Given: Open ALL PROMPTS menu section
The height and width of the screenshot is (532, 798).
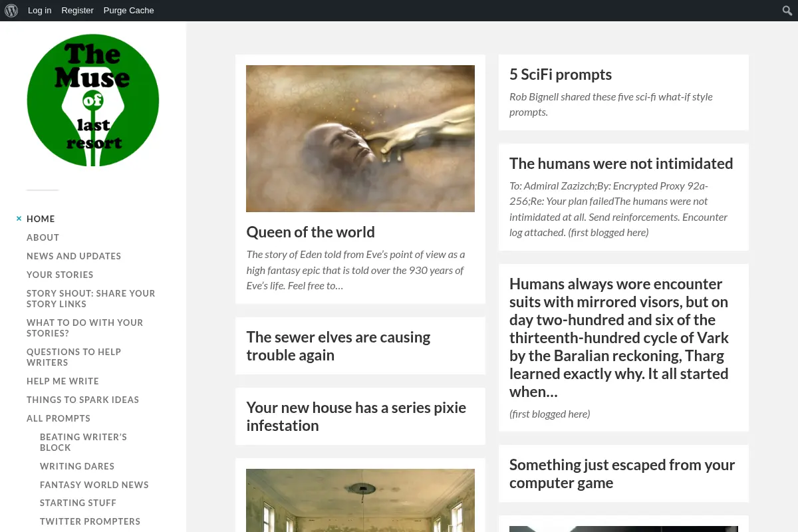Looking at the screenshot, I should (59, 418).
